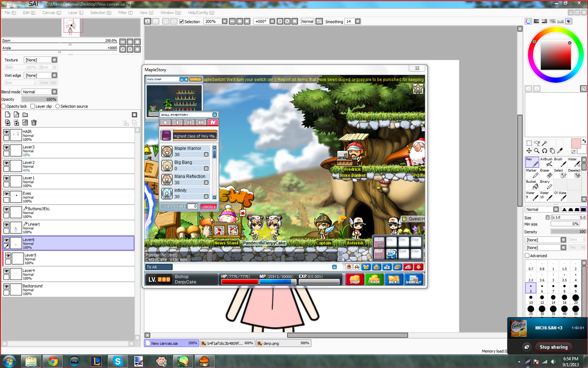Select the AirBrush tool
Screen dimensions: 588x368
[546, 162]
